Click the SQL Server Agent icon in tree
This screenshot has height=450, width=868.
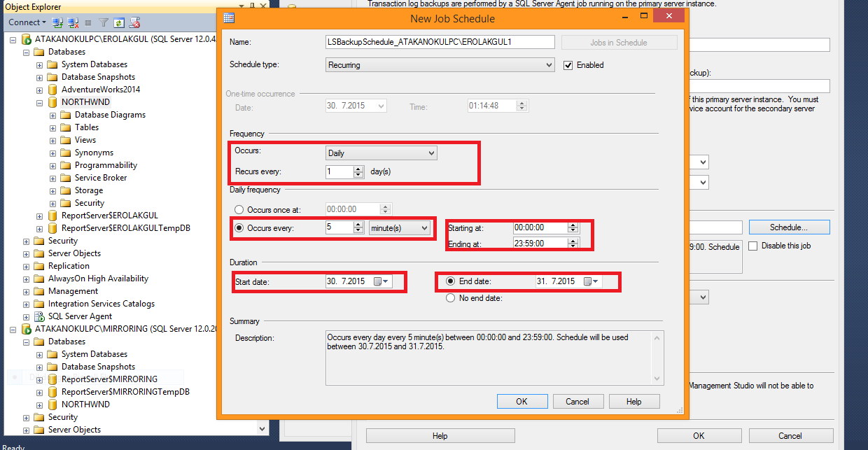click(x=41, y=316)
